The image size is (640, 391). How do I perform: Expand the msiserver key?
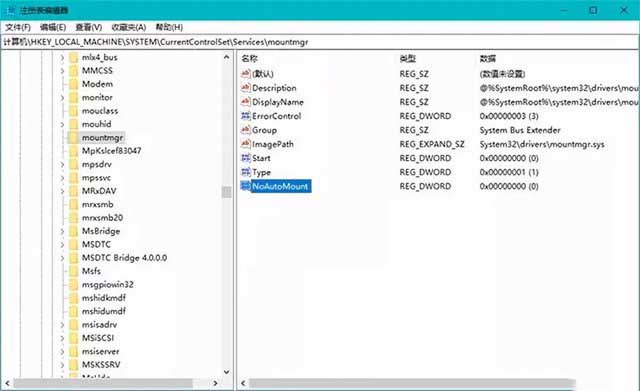pos(62,352)
